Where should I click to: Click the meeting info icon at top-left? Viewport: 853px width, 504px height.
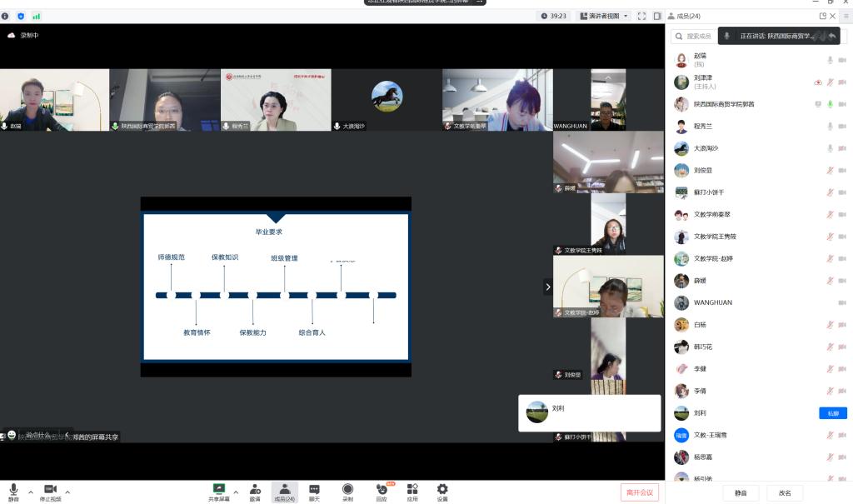tap(5, 17)
